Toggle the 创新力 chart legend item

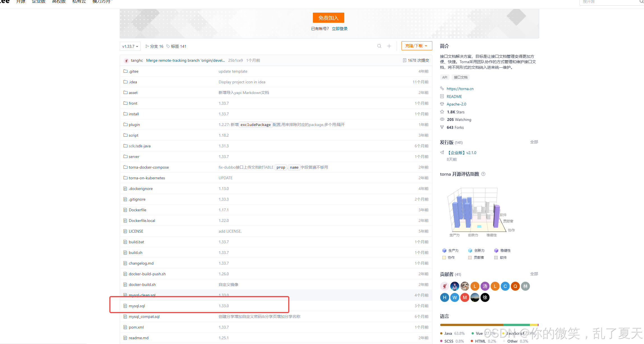(x=476, y=250)
